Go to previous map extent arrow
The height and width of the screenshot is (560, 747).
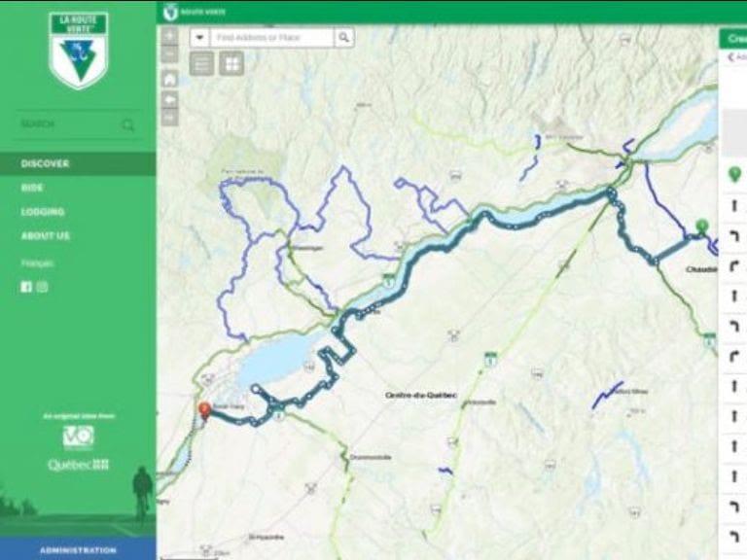click(170, 100)
